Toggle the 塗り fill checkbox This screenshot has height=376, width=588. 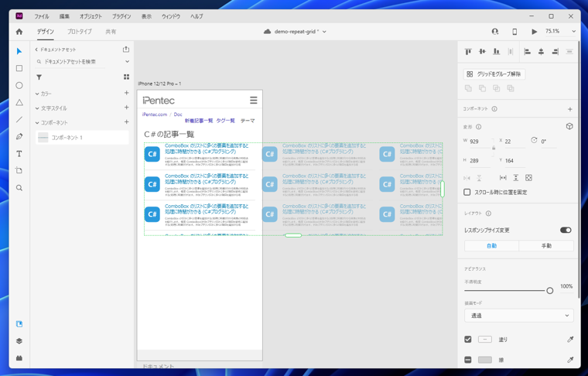(x=467, y=340)
